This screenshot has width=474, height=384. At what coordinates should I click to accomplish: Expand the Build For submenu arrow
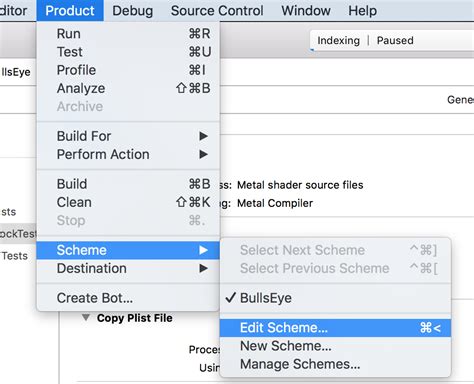[x=203, y=136]
